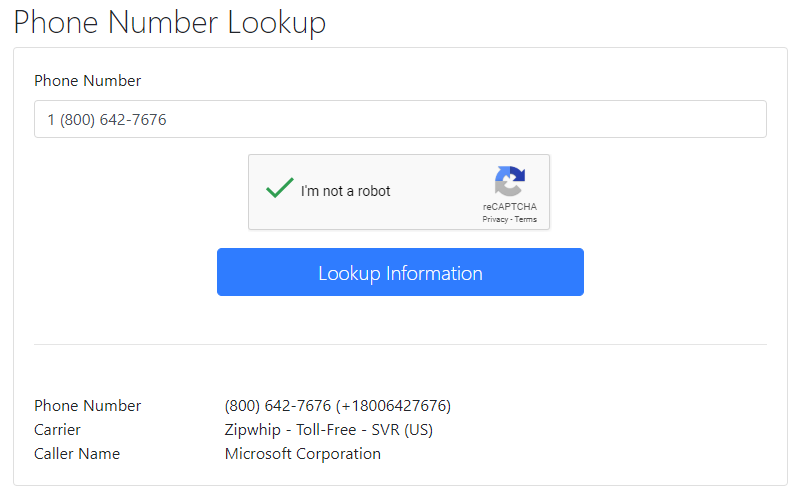Select caller name Microsoft Corporation
The width and height of the screenshot is (793, 497).
point(302,454)
